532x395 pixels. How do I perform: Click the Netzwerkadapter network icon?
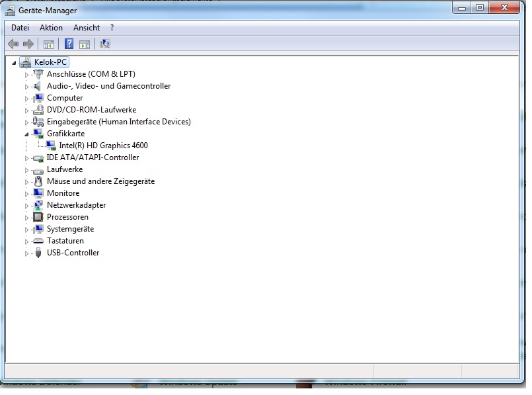tap(38, 205)
